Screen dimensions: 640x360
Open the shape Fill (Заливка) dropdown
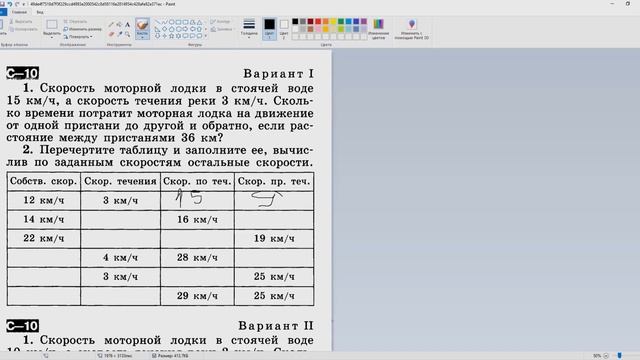point(222,29)
